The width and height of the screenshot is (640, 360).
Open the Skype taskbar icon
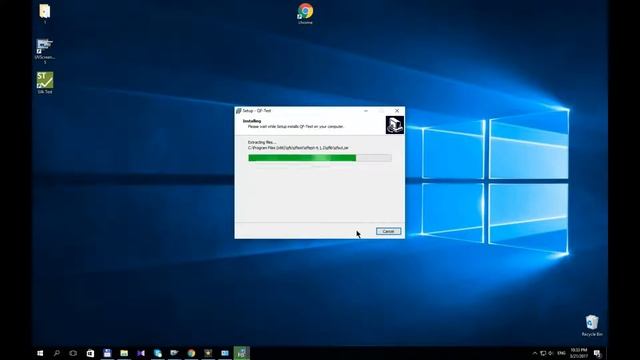(x=158, y=353)
